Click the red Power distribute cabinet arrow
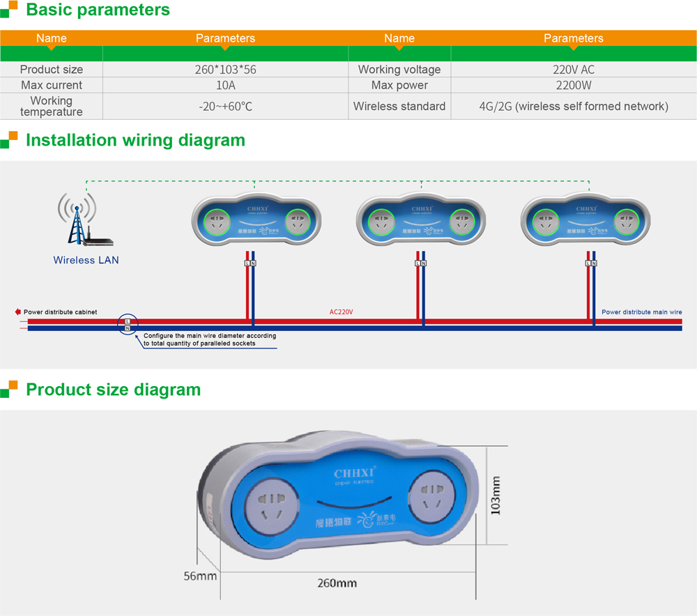 click(18, 312)
